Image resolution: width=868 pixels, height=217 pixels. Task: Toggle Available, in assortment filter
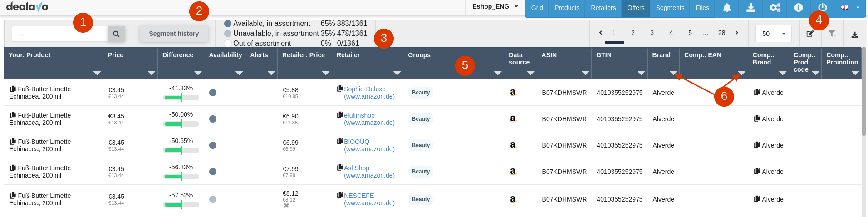pyautogui.click(x=228, y=24)
